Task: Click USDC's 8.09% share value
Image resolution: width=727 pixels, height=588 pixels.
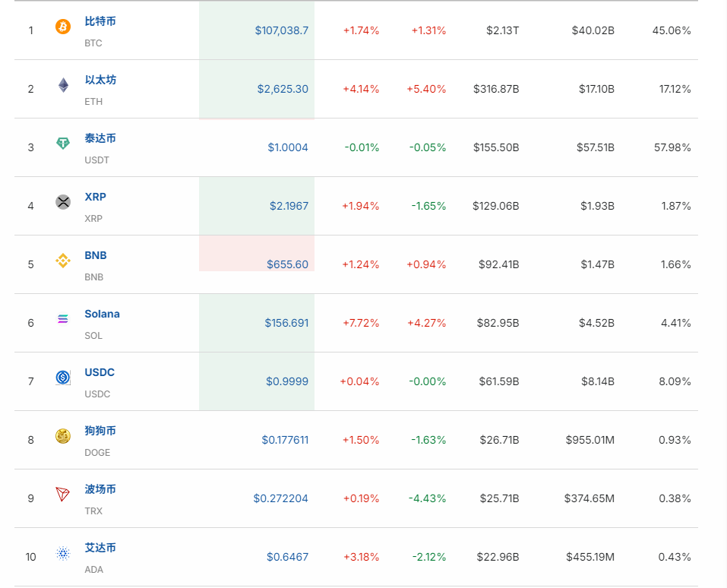Action: click(x=675, y=381)
